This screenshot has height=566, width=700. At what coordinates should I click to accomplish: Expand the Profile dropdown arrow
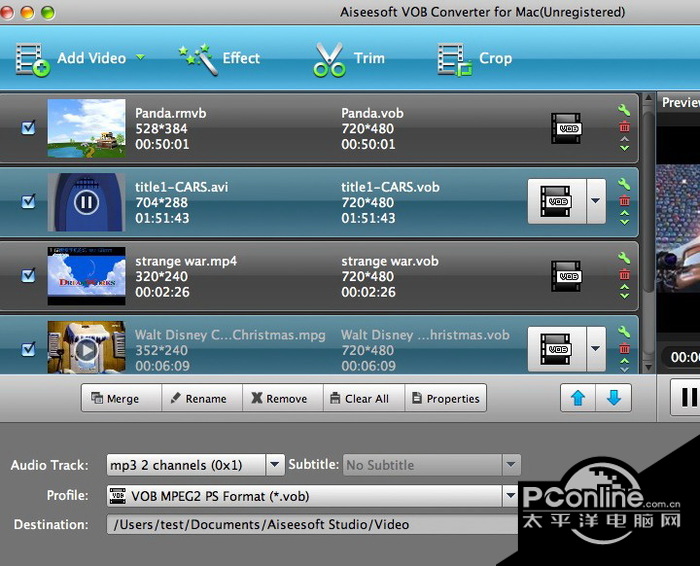(x=510, y=495)
